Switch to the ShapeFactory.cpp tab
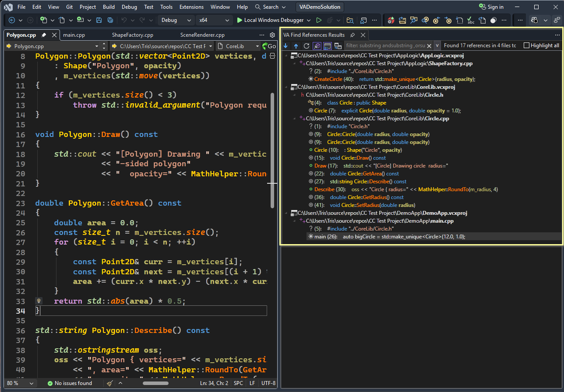Screen dimensions: 564x392 click(133, 35)
